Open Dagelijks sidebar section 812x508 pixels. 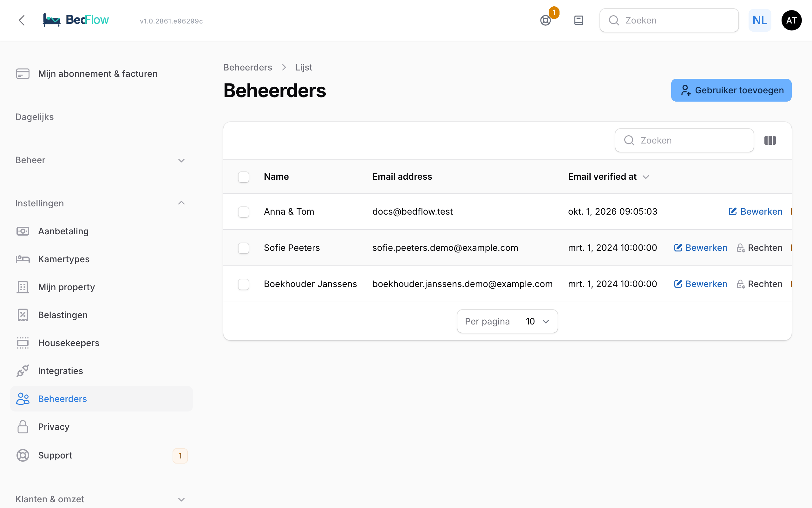click(35, 117)
